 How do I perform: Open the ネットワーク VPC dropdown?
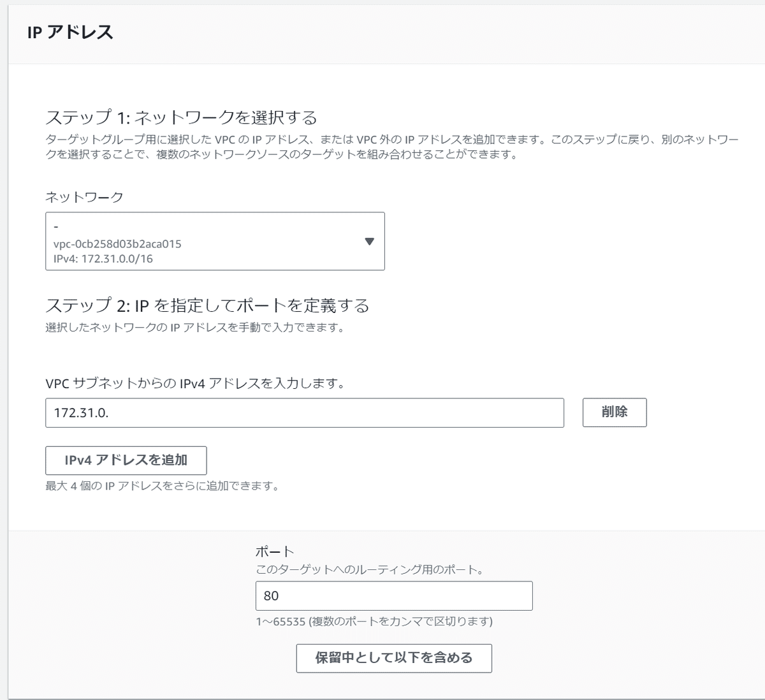(215, 242)
